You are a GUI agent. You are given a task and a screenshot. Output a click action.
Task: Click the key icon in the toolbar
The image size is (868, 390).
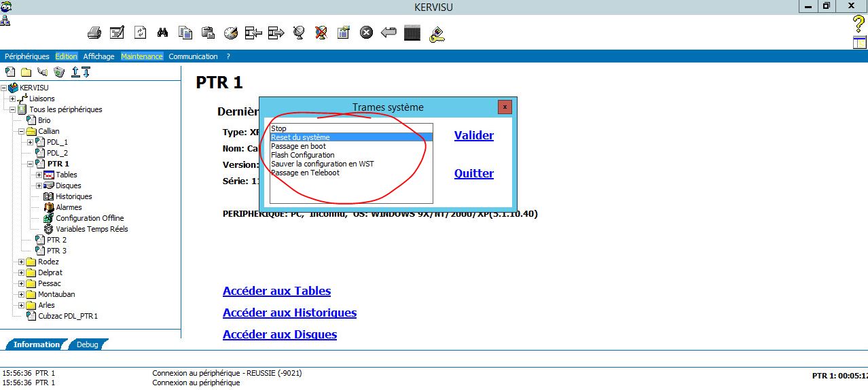tap(437, 33)
